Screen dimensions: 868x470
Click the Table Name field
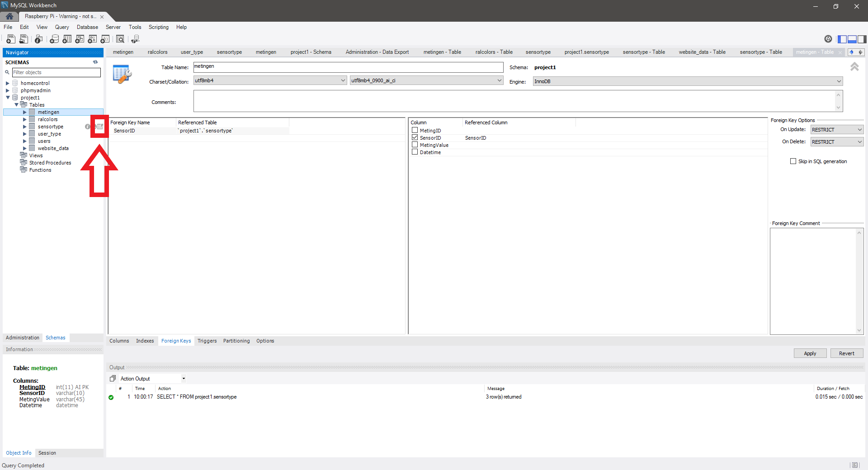click(x=348, y=67)
